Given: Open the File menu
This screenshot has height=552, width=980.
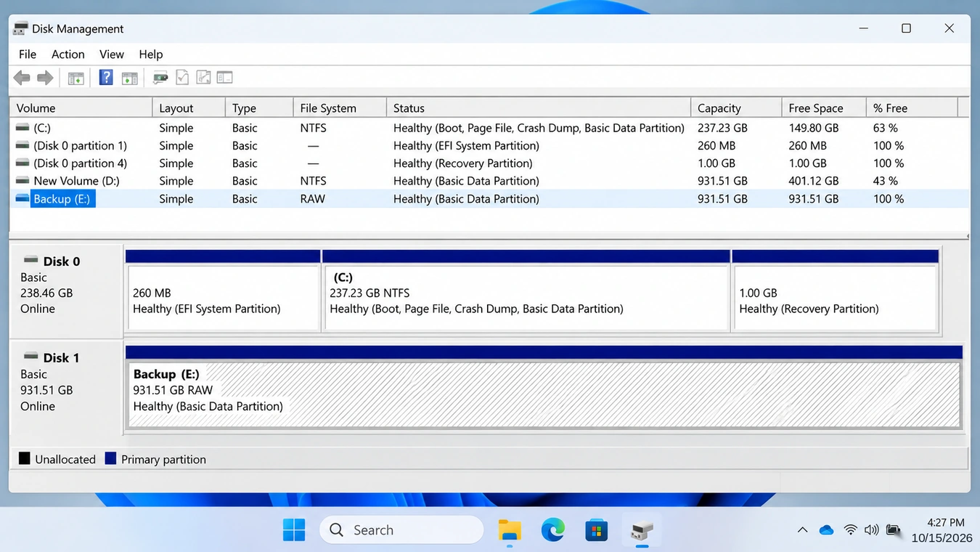Looking at the screenshot, I should 28,54.
